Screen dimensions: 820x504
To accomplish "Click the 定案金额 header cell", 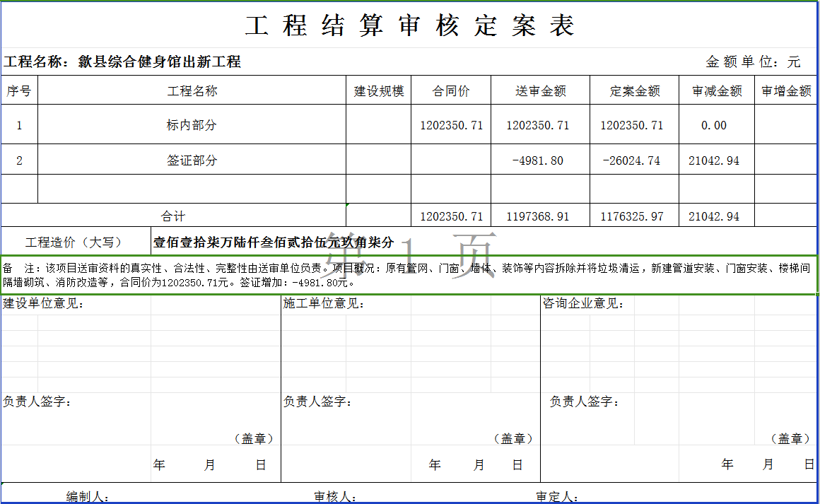I will click(x=634, y=91).
